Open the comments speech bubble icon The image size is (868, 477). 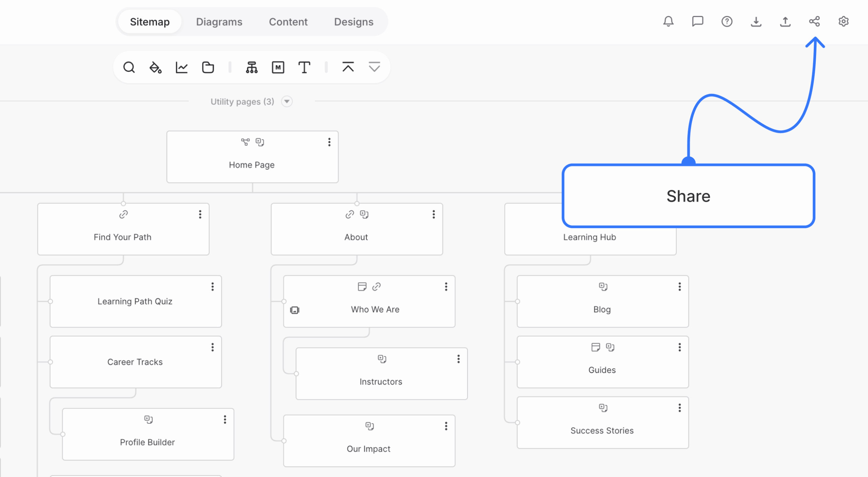697,21
